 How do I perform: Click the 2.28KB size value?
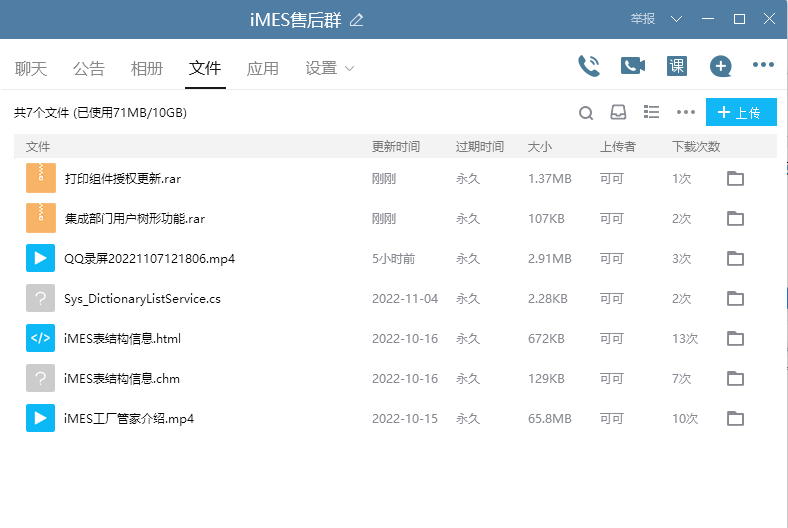click(x=548, y=299)
